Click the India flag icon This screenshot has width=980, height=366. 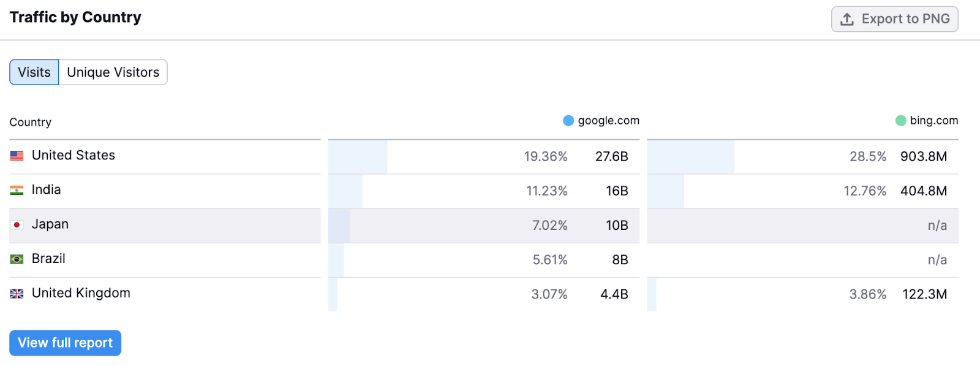[x=17, y=189]
